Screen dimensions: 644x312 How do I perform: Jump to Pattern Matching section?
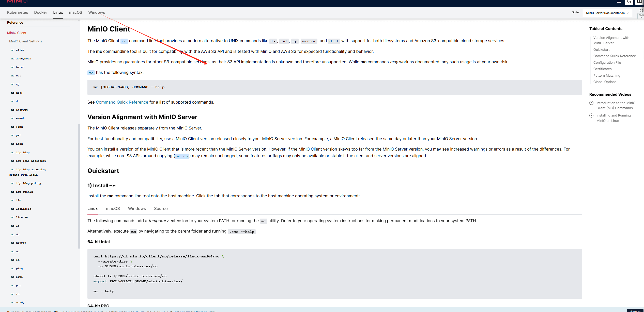coord(607,76)
